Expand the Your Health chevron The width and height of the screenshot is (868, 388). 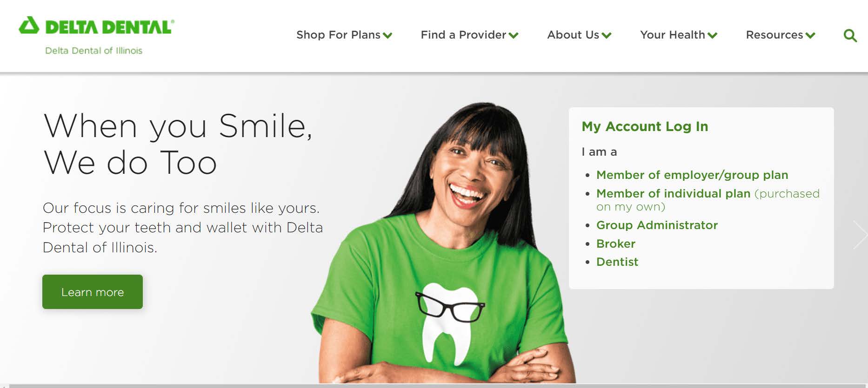(712, 35)
